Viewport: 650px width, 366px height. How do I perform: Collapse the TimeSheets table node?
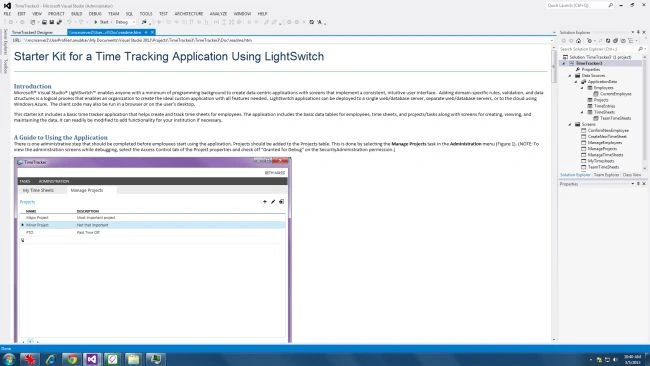pos(582,112)
